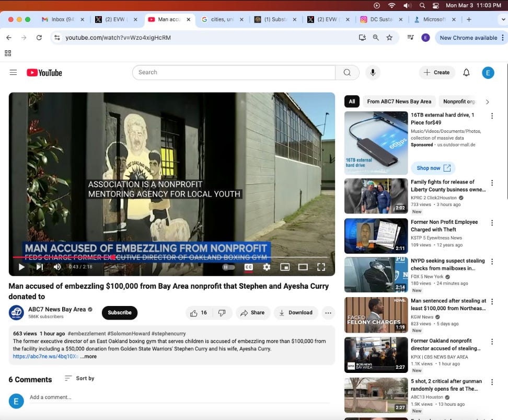Click the search magnifier button
Image resolution: width=508 pixels, height=420 pixels.
(347, 72)
